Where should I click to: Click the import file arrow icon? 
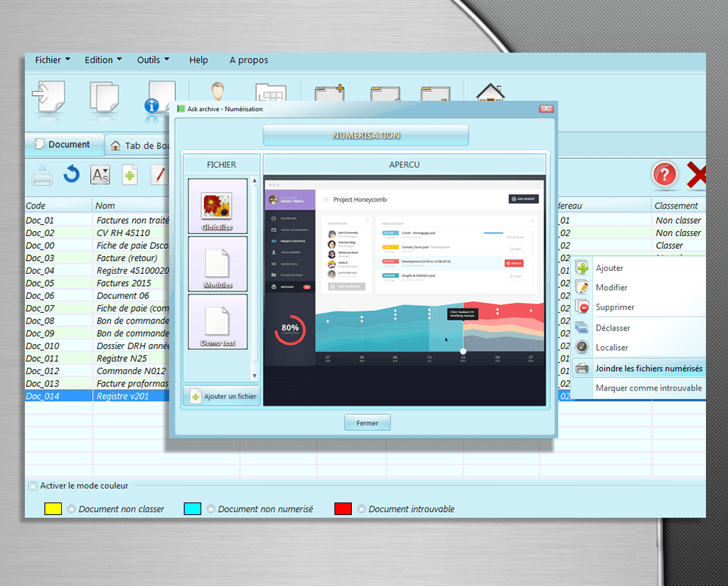48,97
